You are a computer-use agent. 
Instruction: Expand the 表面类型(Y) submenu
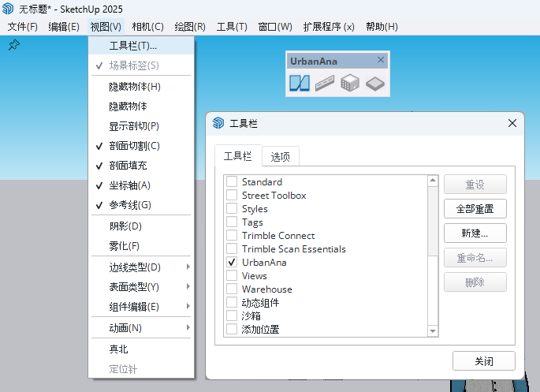point(141,286)
